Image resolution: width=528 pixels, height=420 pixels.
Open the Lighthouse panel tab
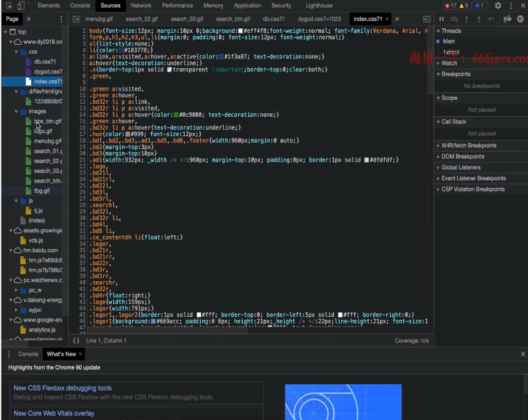pos(319,6)
